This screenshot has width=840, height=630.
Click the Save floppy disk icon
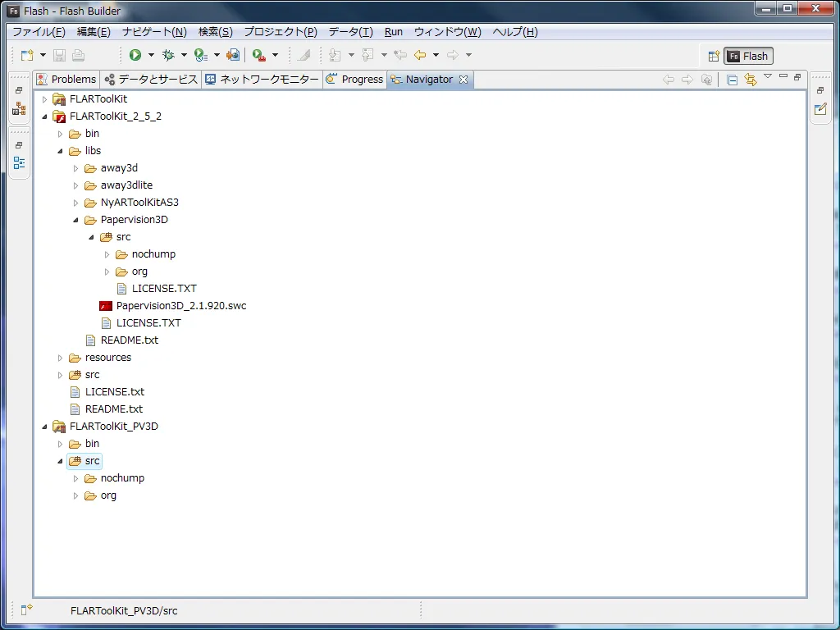59,55
